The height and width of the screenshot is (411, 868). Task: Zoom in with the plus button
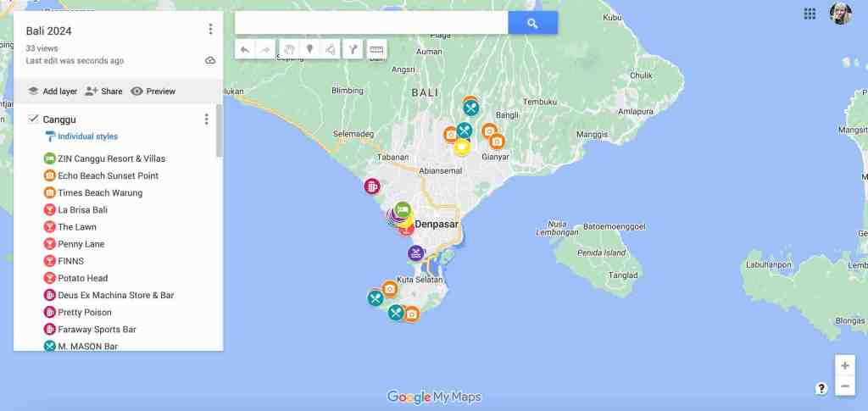(x=844, y=365)
